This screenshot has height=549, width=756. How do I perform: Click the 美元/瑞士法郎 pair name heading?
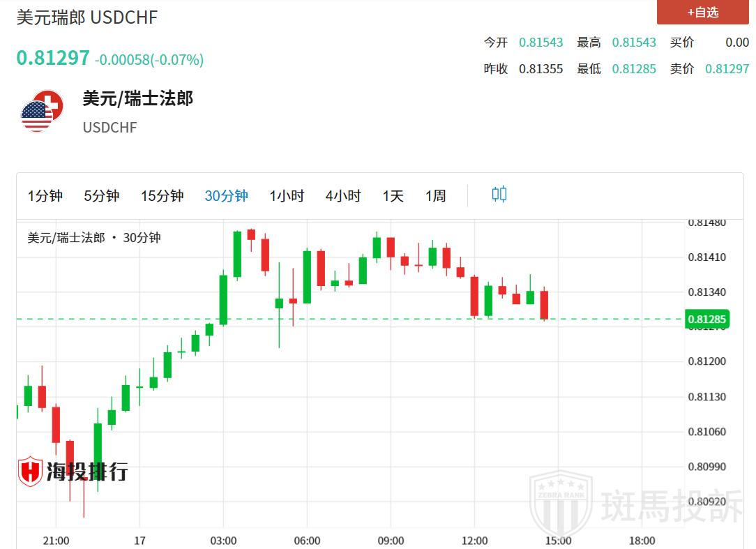point(137,99)
